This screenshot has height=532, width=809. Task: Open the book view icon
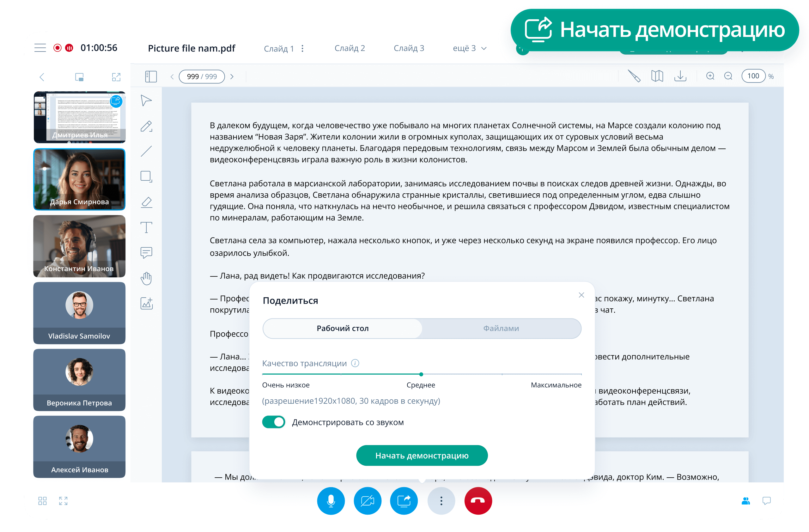pyautogui.click(x=657, y=76)
